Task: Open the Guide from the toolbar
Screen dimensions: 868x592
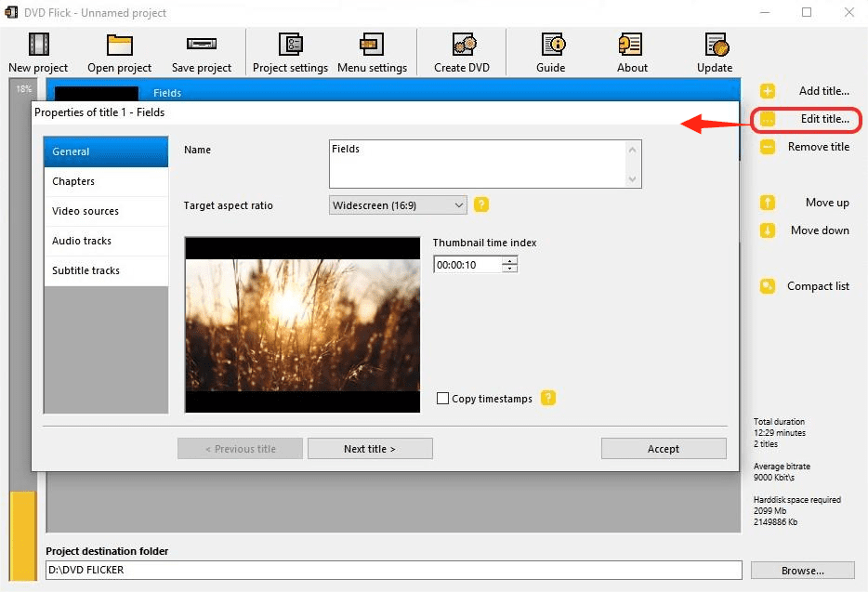Action: coord(550,45)
